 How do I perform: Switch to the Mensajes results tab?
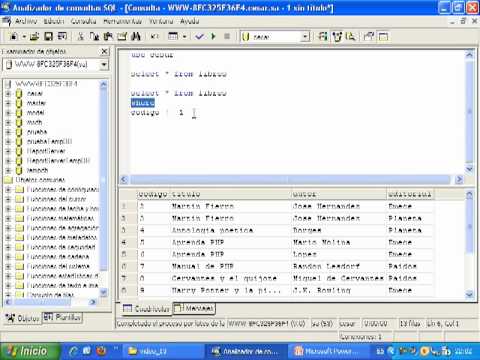pos(194,308)
